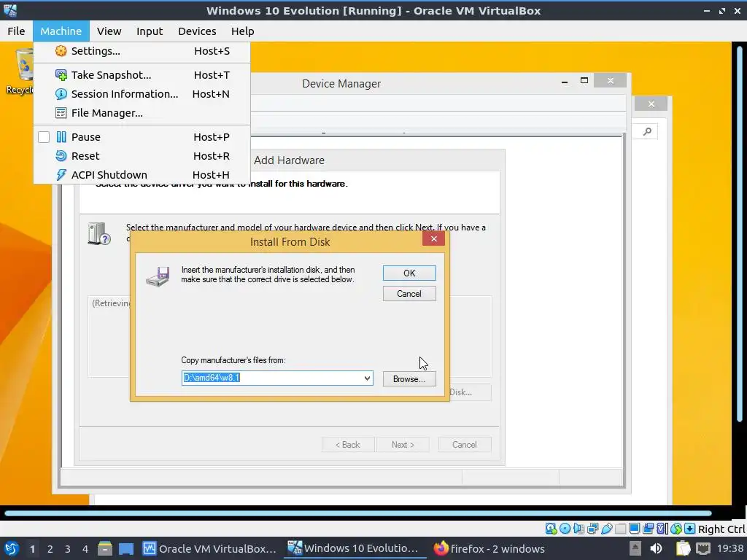
Task: Open the Devices menu
Action: (197, 31)
